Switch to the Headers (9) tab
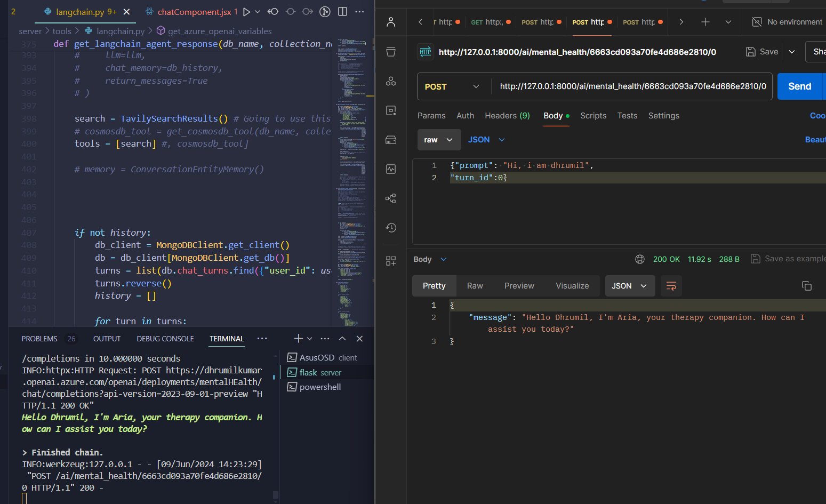 coord(507,116)
